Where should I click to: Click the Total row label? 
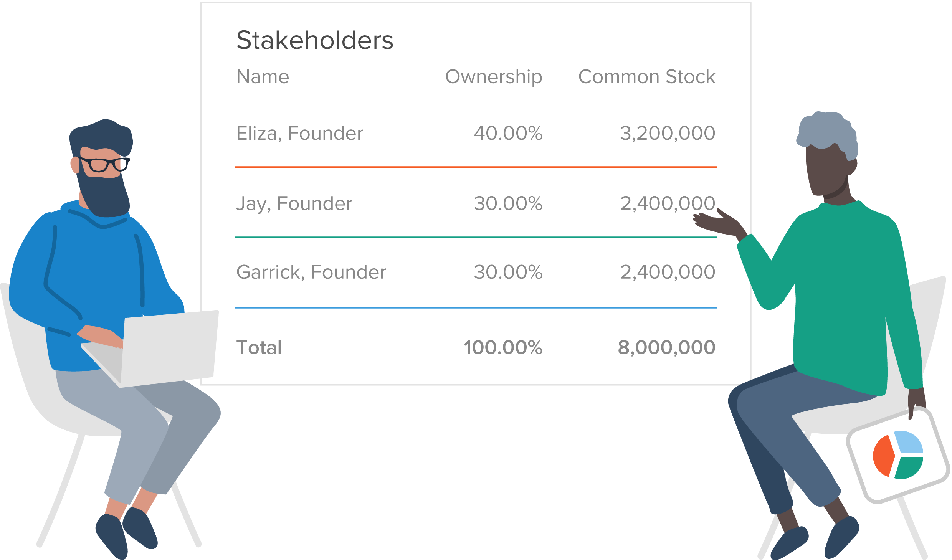tap(259, 347)
